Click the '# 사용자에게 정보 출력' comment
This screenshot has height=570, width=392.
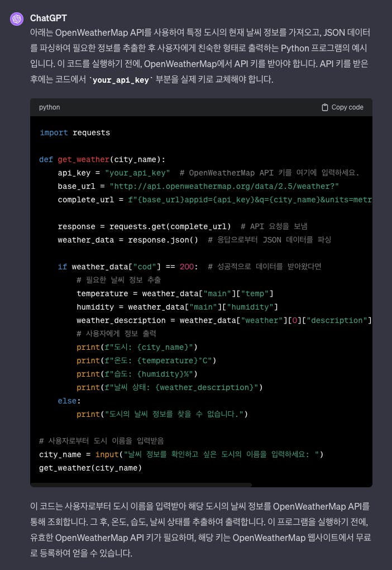pyautogui.click(x=116, y=334)
